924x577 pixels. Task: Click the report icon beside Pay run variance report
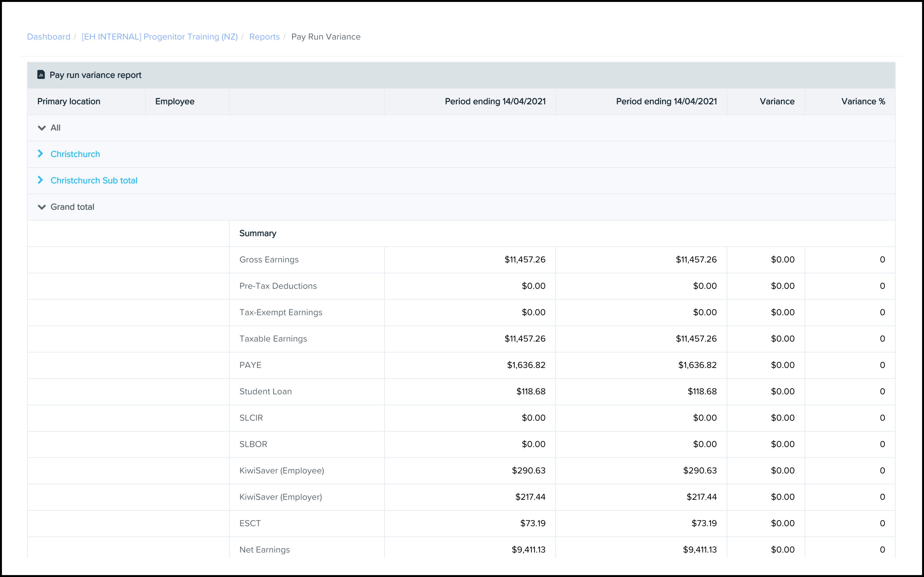[41, 75]
